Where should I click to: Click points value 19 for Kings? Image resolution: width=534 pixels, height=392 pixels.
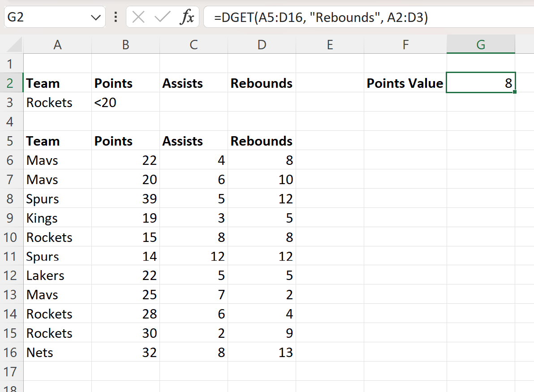pyautogui.click(x=125, y=218)
